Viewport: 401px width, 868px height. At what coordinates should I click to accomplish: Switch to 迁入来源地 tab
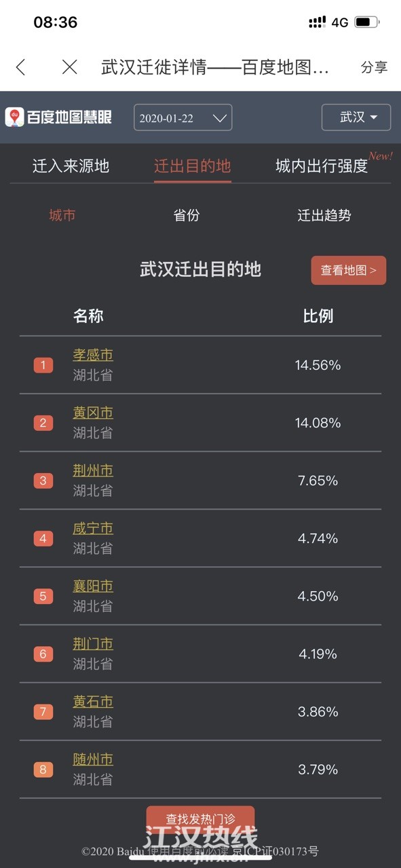[x=71, y=166]
